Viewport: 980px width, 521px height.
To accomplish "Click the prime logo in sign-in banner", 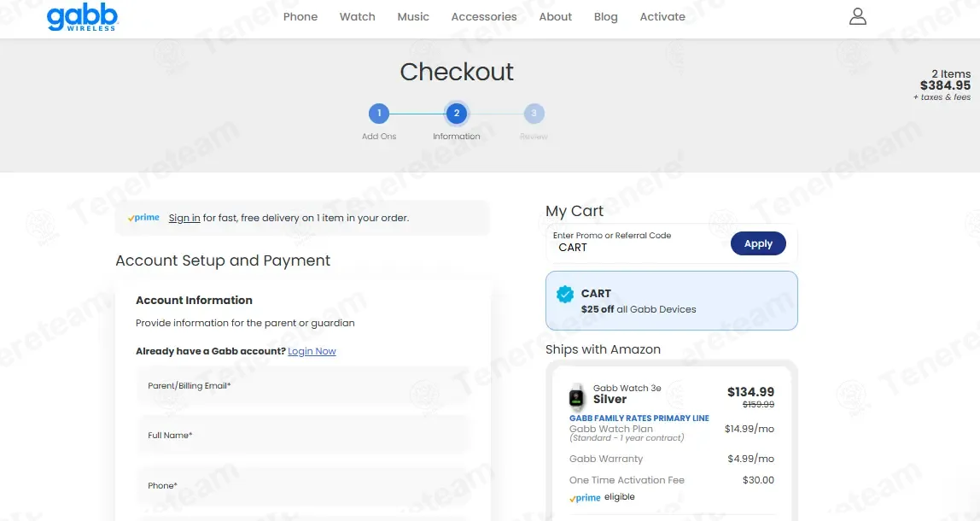I will 143,218.
